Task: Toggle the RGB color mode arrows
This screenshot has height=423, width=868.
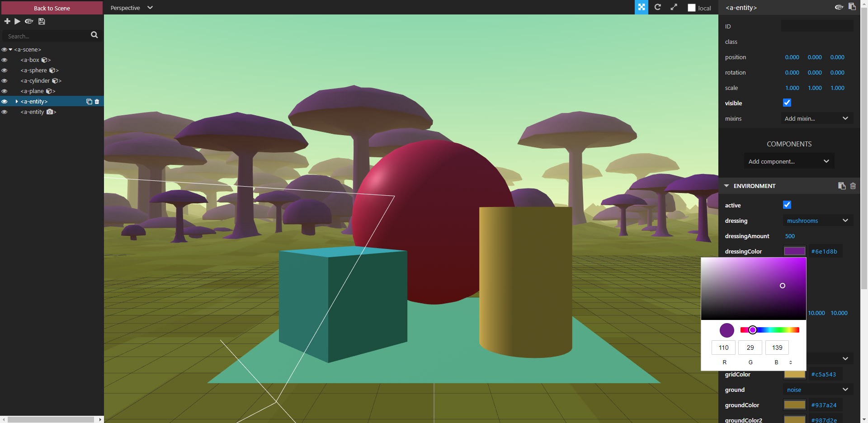Action: pos(791,362)
